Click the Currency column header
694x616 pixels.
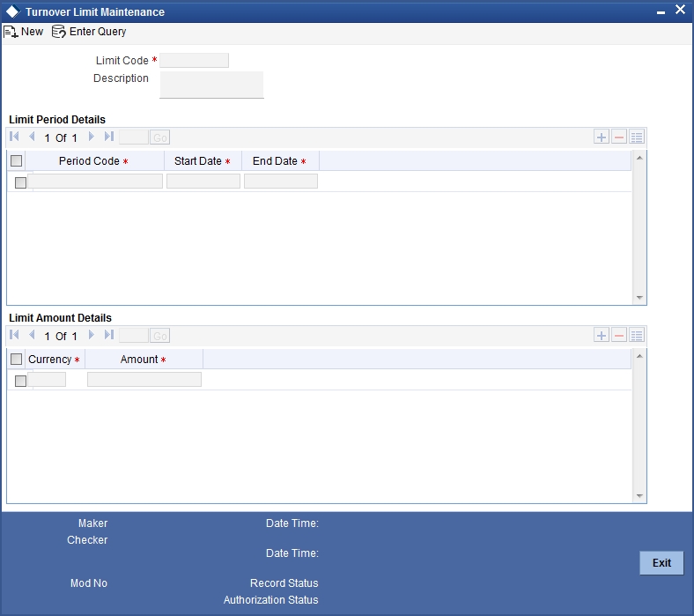54,360
